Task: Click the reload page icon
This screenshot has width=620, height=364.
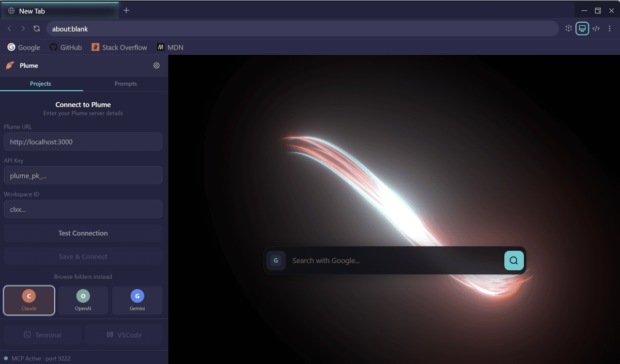Action: coord(37,29)
